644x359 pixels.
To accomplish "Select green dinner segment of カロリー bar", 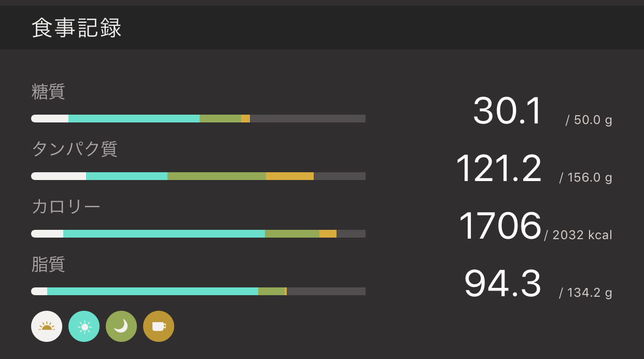I will [292, 234].
